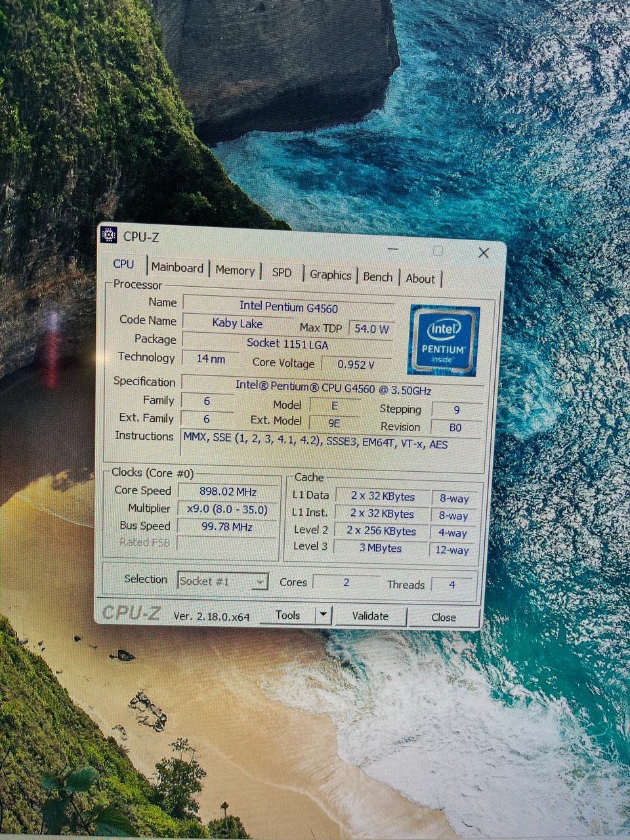Click the Core Voltage value '0.952 V'
630x840 pixels.
[x=356, y=365]
